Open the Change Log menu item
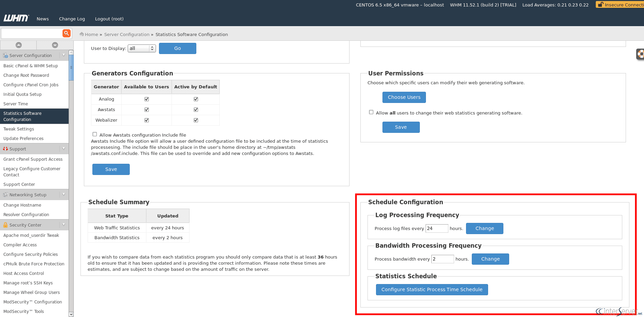Image resolution: width=644 pixels, height=317 pixels. click(72, 19)
